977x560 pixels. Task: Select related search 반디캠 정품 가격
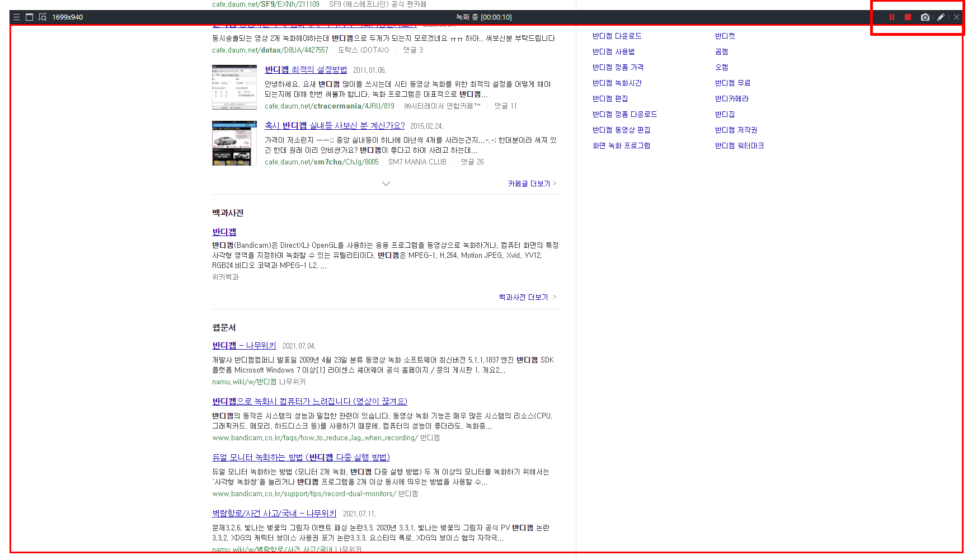point(618,68)
